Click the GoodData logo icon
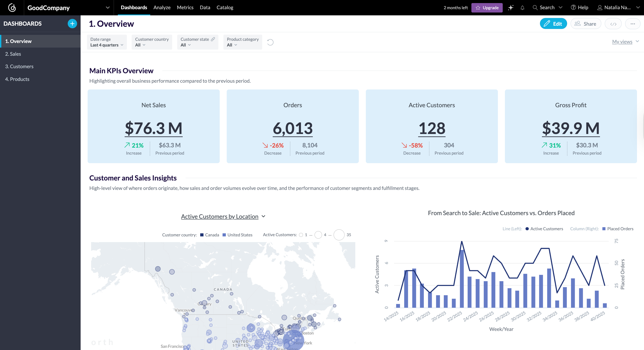Screen dimensions: 644x350 pyautogui.click(x=12, y=7)
